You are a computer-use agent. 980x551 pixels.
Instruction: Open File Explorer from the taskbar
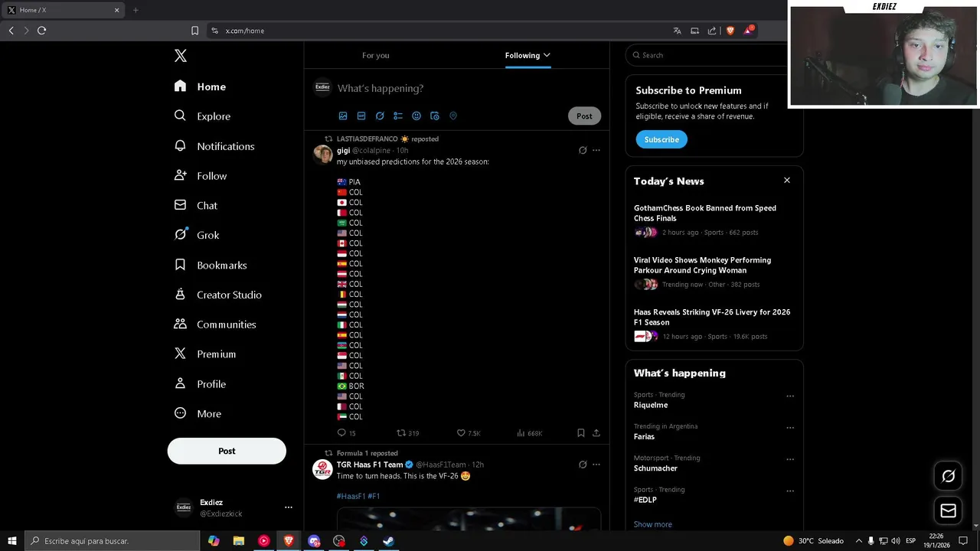click(238, 541)
